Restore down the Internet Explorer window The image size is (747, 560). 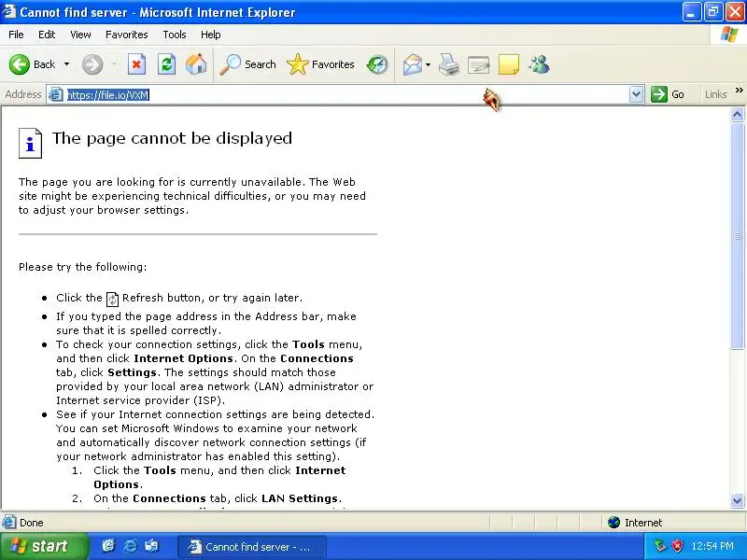coord(712,12)
